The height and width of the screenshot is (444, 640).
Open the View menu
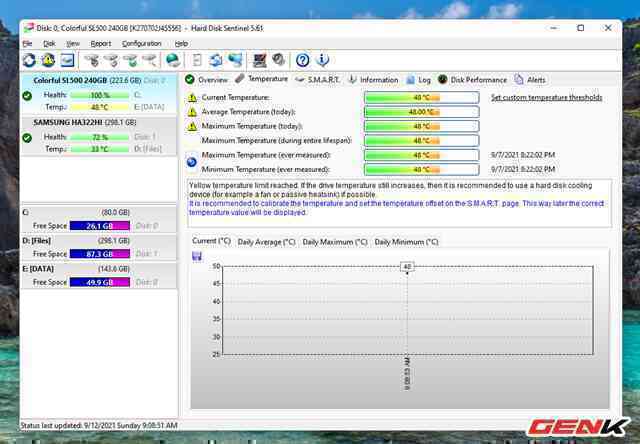tap(73, 44)
